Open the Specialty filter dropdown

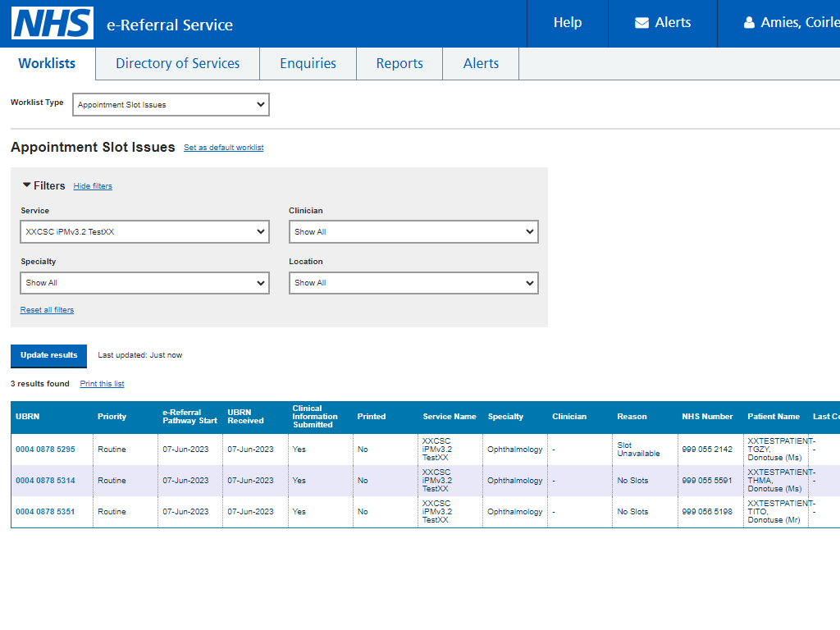[x=144, y=283]
